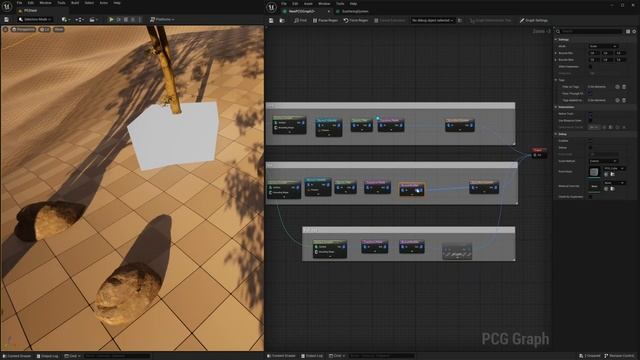Open No debug object selected dropdown
This screenshot has width=640, height=360.
pyautogui.click(x=432, y=20)
